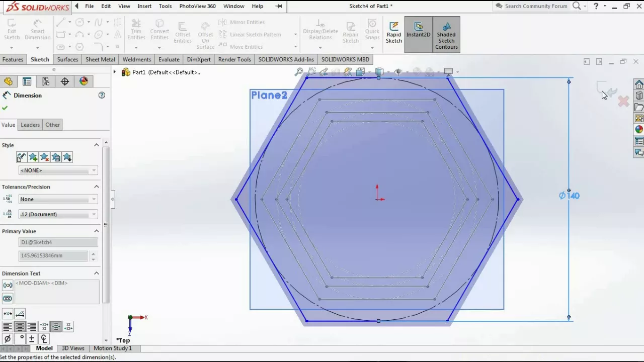Click the Add or Update a Style icon
The width and height of the screenshot is (644, 362).
[33, 157]
